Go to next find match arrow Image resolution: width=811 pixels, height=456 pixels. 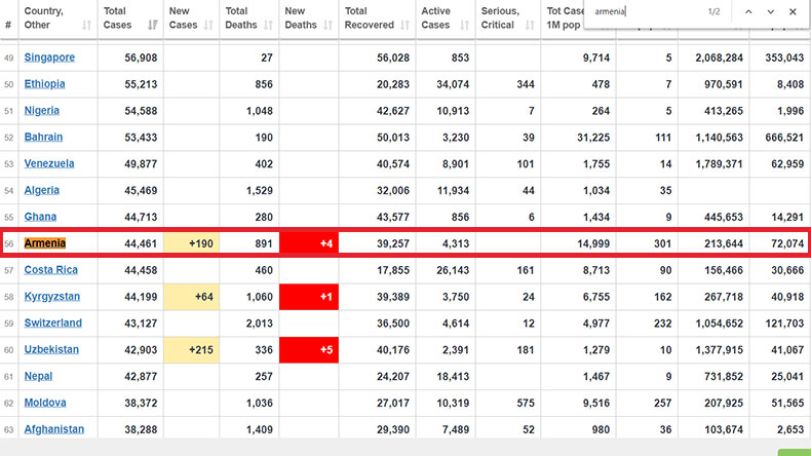(771, 11)
